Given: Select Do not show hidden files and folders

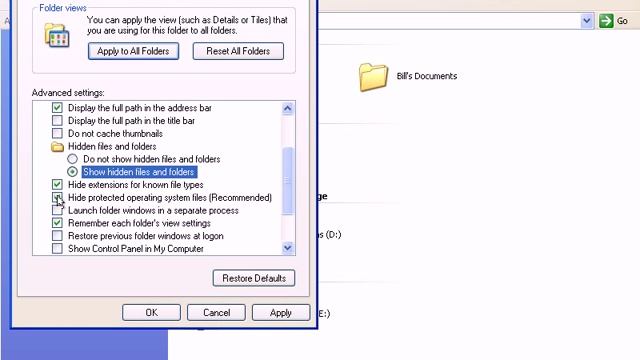Looking at the screenshot, I should pos(72,159).
